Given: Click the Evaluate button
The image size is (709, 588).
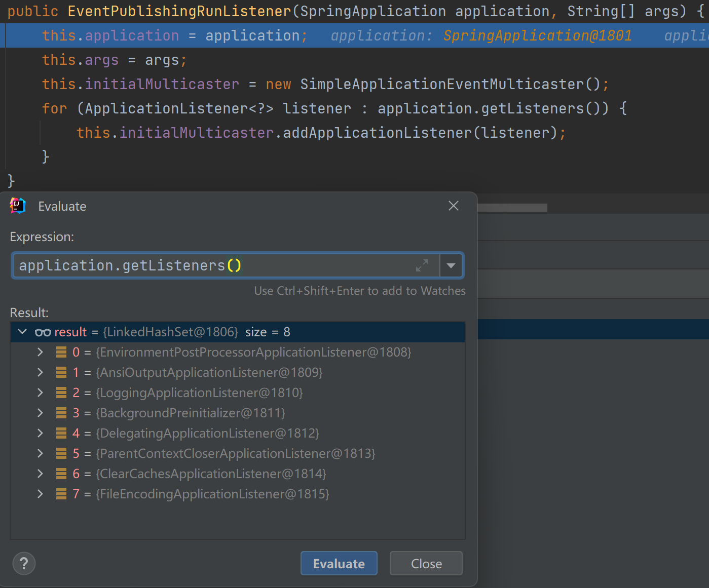Looking at the screenshot, I should click(x=339, y=563).
